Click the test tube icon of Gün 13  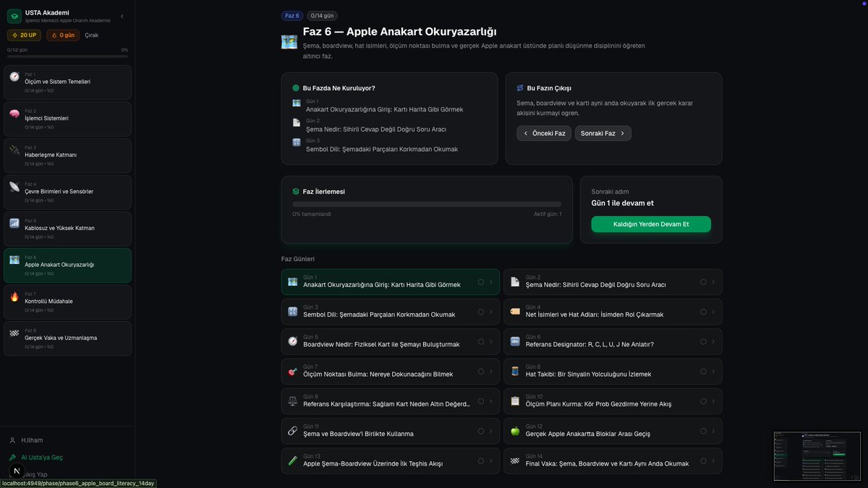pos(293,461)
